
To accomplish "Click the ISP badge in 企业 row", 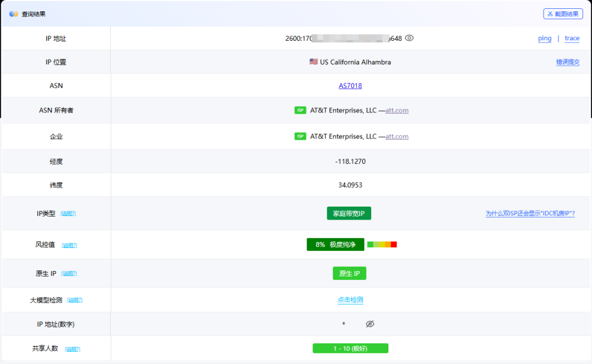I will (x=300, y=137).
